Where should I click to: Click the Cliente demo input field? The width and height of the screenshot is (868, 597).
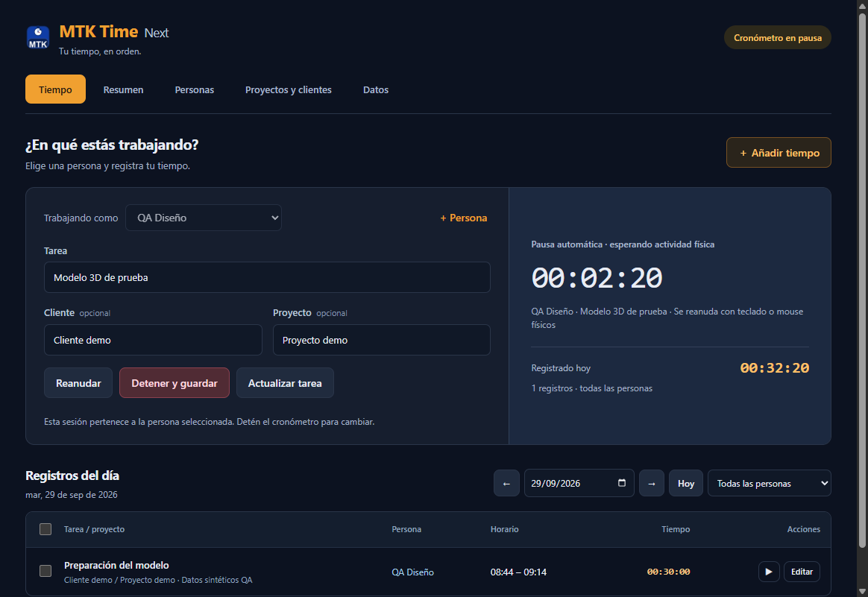tap(153, 340)
